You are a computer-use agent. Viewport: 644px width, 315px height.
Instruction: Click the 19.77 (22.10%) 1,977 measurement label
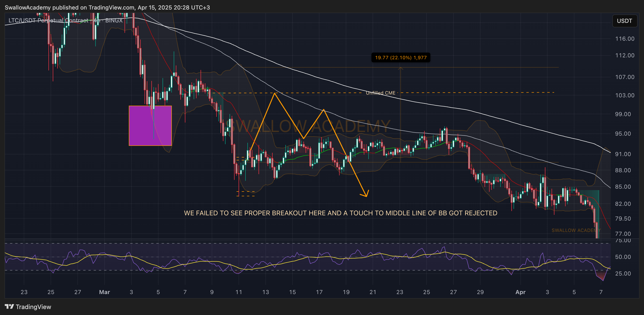click(x=401, y=58)
